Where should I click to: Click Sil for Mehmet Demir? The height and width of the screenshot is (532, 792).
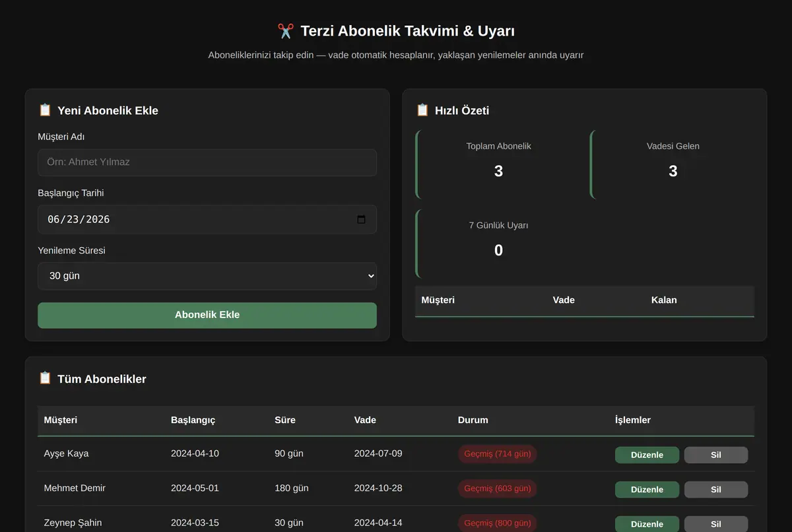(x=716, y=489)
